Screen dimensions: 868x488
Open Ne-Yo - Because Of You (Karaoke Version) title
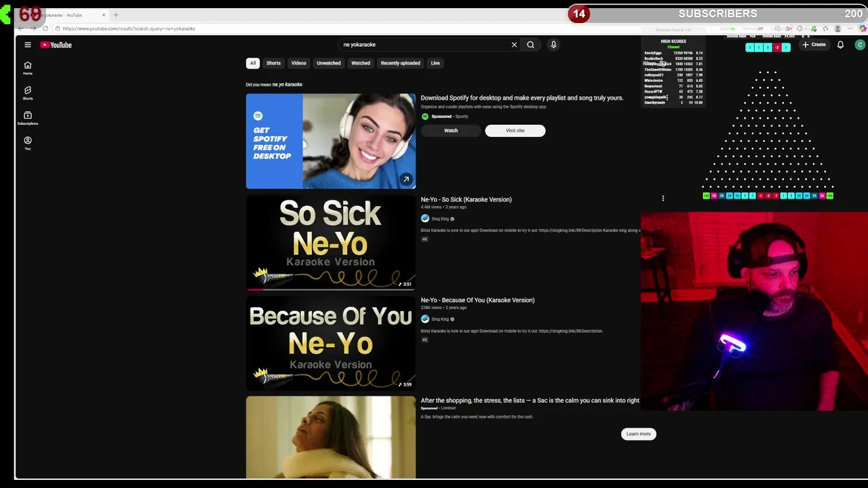[x=477, y=300]
